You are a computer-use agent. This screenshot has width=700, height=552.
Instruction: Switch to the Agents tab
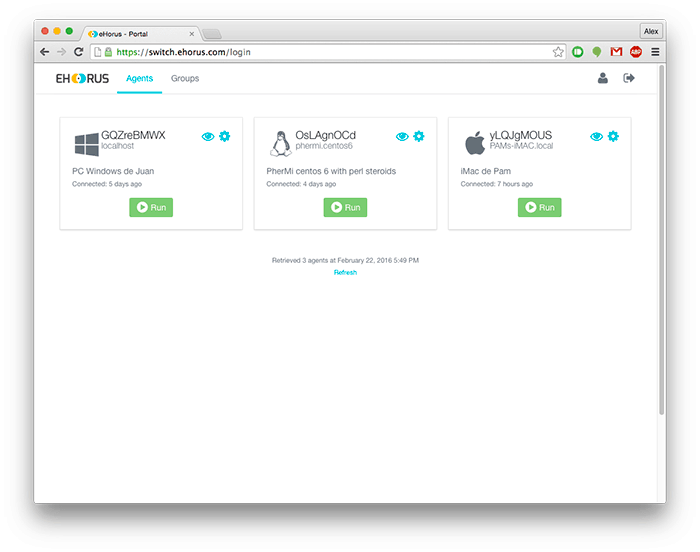coord(139,79)
